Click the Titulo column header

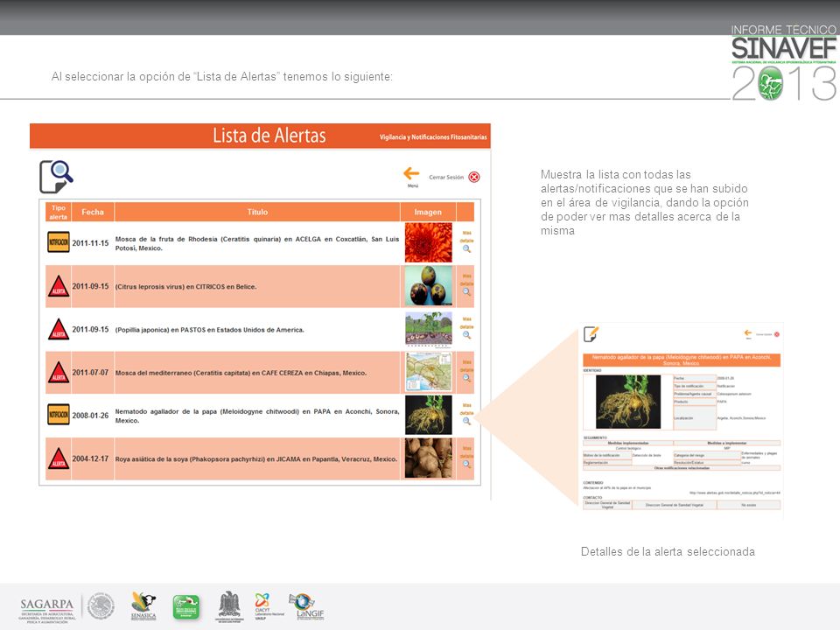(x=257, y=212)
